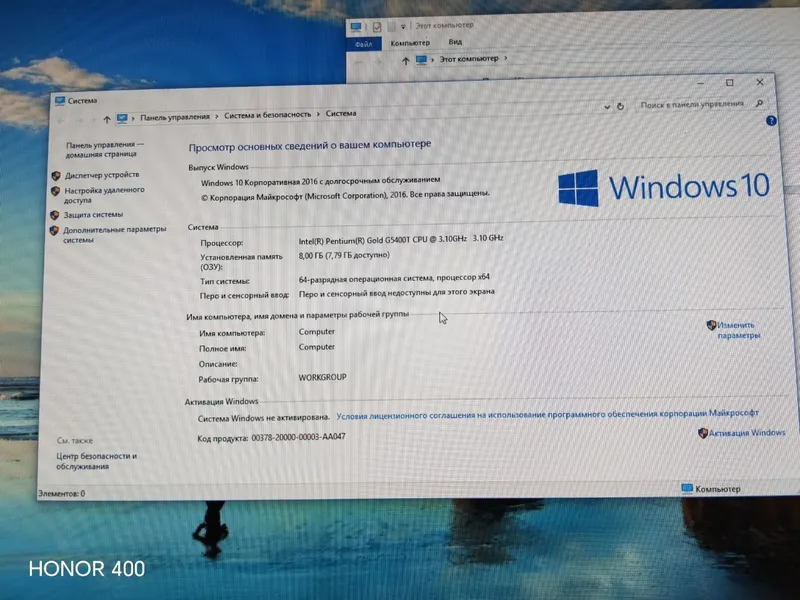Click Активация Windows link
This screenshot has height=600, width=800.
pos(747,433)
